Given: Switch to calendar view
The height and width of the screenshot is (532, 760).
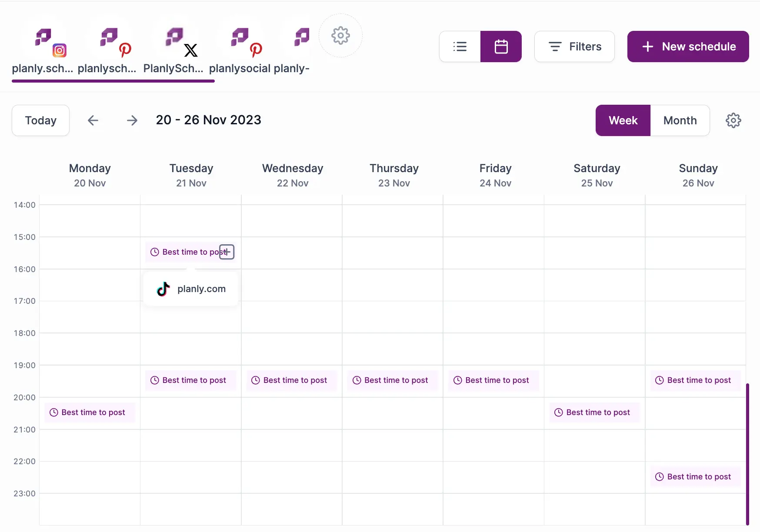Looking at the screenshot, I should (x=501, y=47).
